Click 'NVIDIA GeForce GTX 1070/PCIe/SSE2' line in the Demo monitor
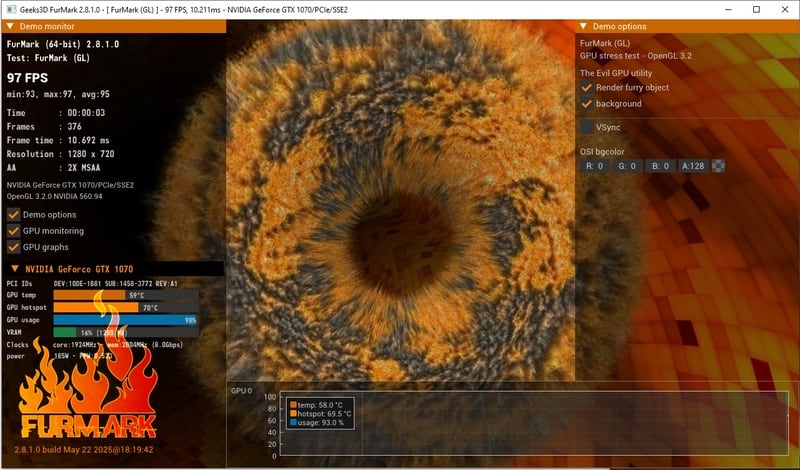 [70, 185]
